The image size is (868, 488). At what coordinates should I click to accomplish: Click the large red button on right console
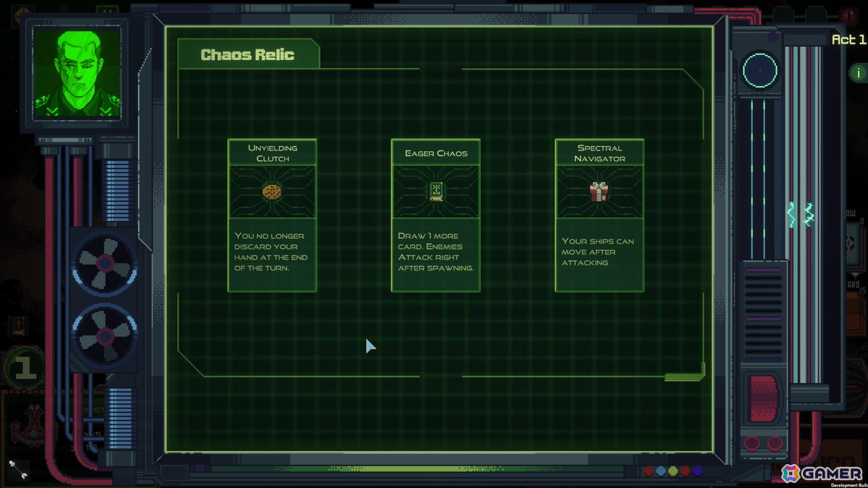tap(764, 398)
